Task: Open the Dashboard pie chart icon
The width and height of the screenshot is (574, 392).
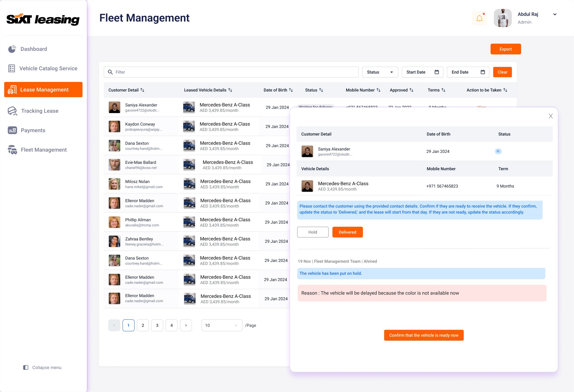Action: pyautogui.click(x=12, y=49)
